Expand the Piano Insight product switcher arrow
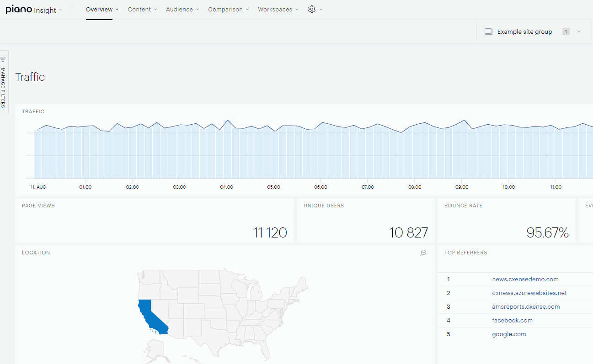593x364 pixels. point(61,10)
